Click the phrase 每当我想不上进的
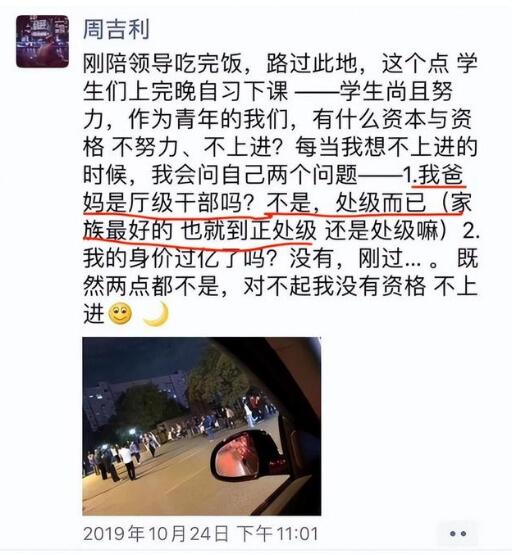The width and height of the screenshot is (512, 555). [x=386, y=147]
